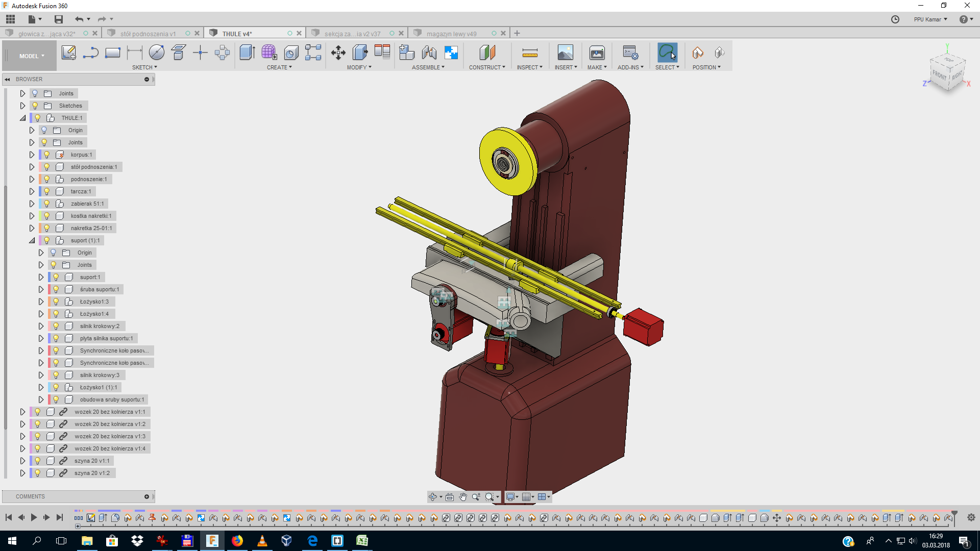Click the Offset Plane construct icon
980x551 pixels.
click(x=487, y=53)
